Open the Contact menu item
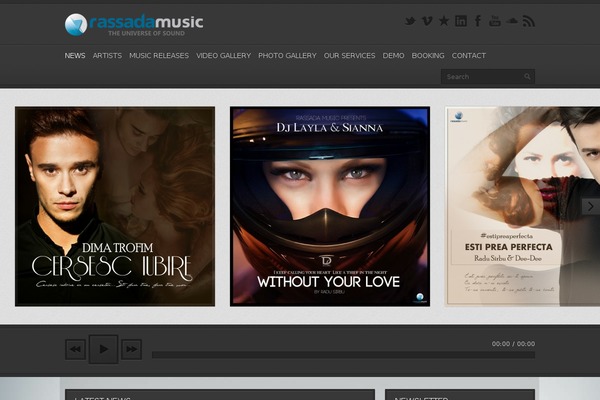 click(x=468, y=56)
